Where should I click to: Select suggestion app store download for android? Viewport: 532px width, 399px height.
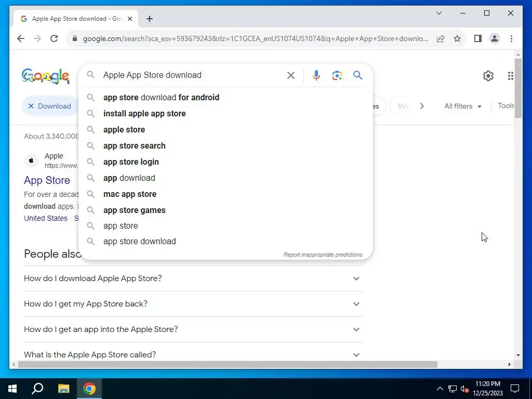pyautogui.click(x=225, y=97)
